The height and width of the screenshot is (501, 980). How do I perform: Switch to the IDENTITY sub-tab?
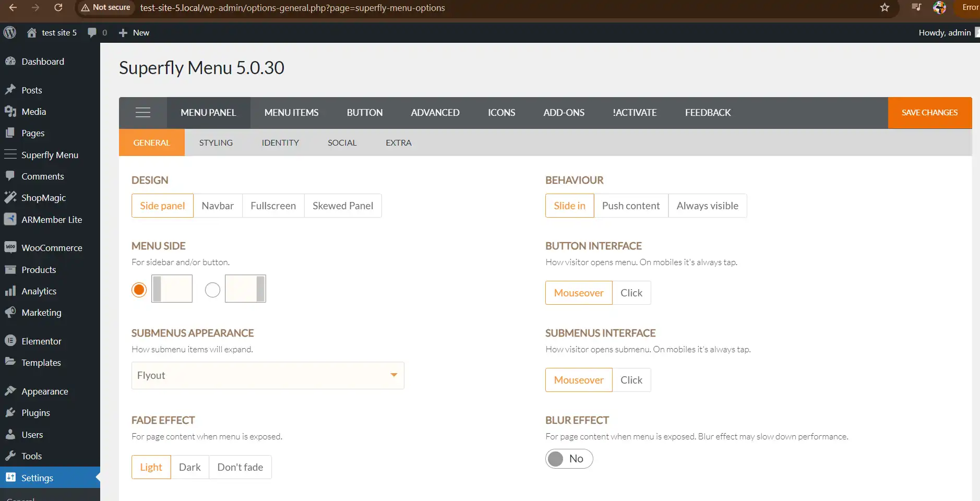tap(280, 142)
